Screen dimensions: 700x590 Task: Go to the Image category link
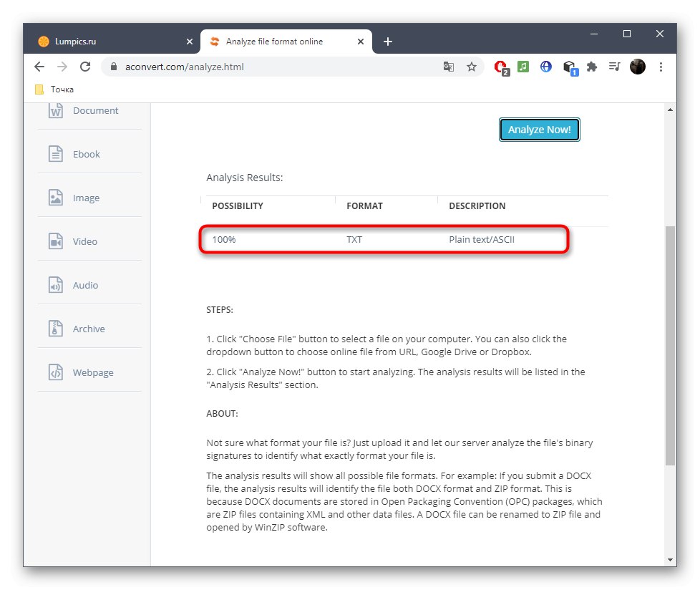[86, 198]
